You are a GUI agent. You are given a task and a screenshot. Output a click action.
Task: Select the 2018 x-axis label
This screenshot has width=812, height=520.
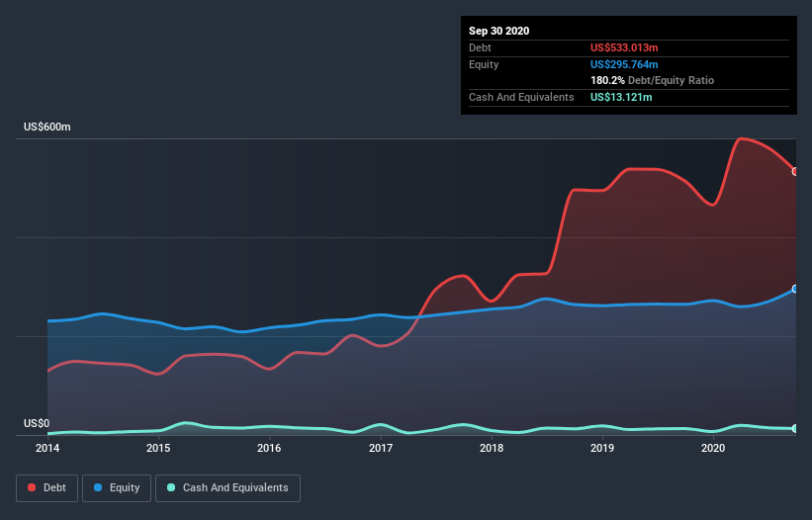point(492,448)
